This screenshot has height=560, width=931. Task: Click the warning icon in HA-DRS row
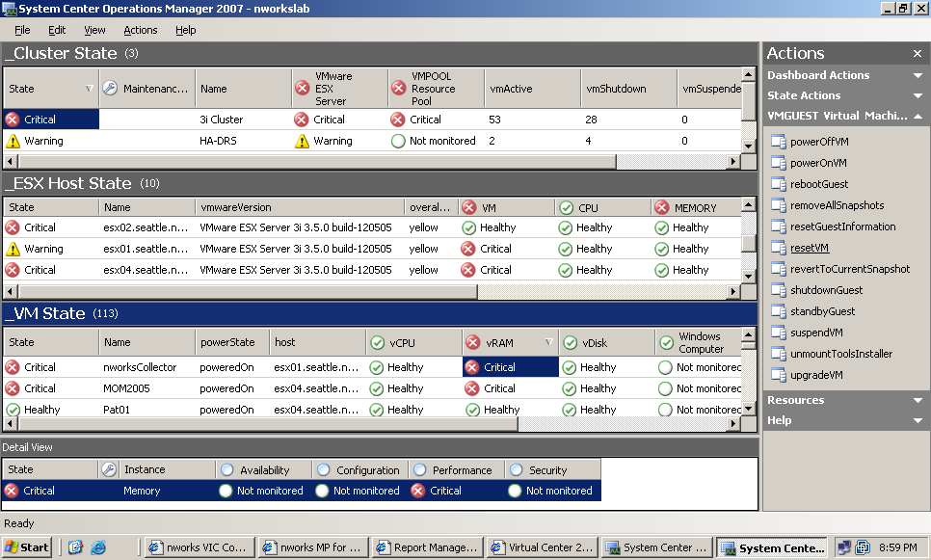click(13, 141)
